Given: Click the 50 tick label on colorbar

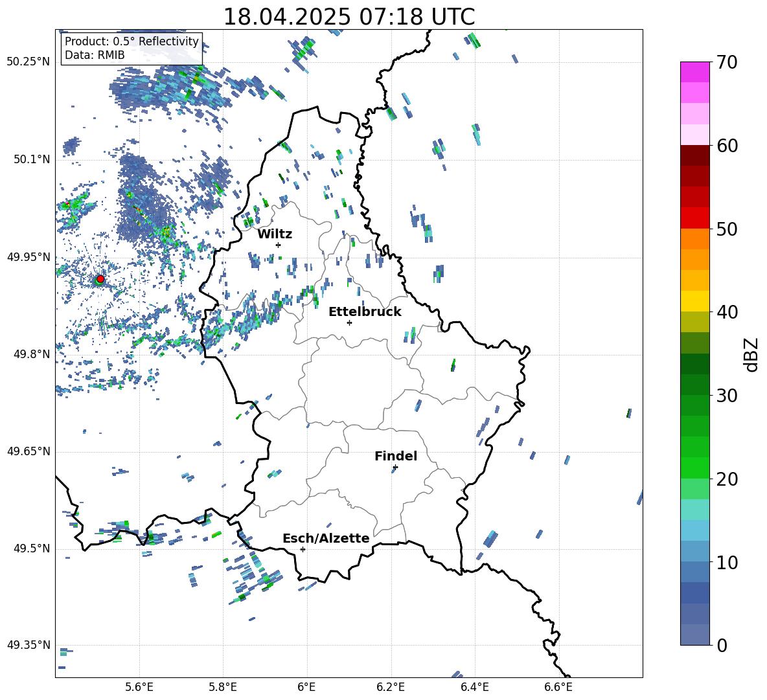Looking at the screenshot, I should (x=727, y=229).
